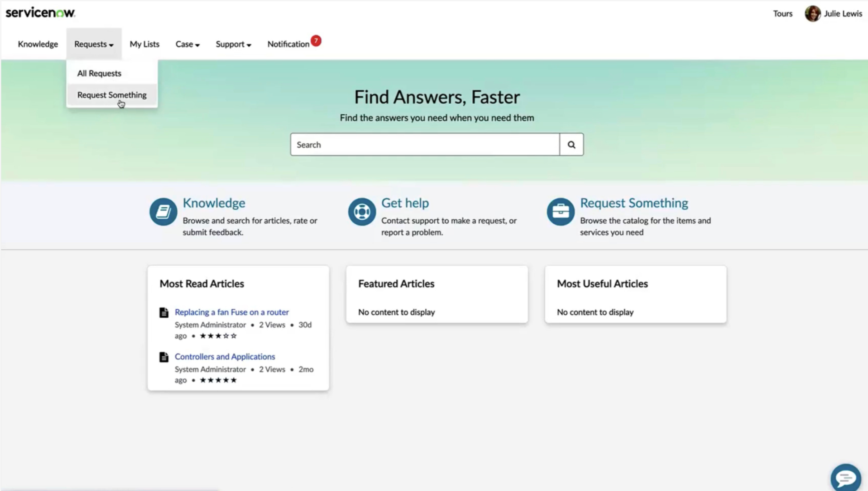Image resolution: width=868 pixels, height=491 pixels.
Task: Click the Most Read Articles heading
Action: click(x=202, y=284)
